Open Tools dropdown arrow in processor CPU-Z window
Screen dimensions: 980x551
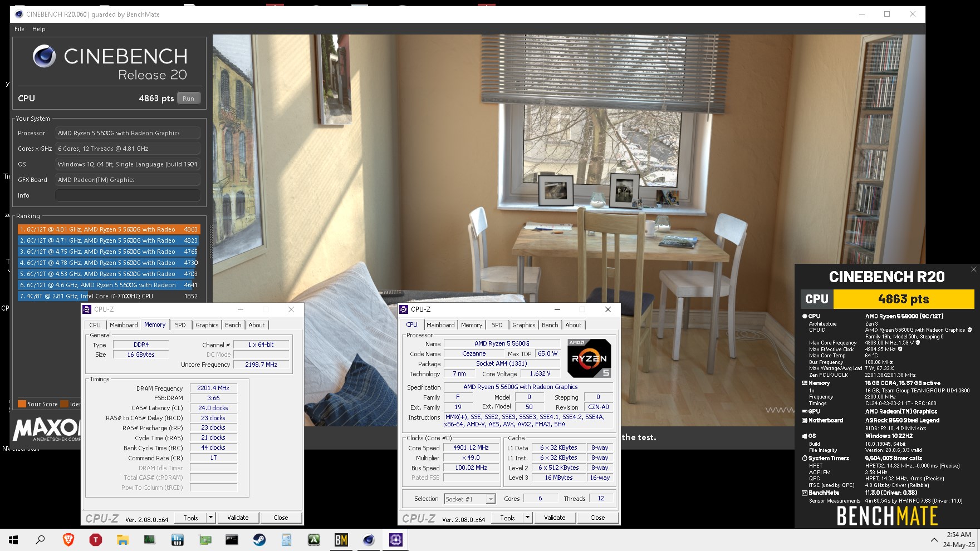527,518
